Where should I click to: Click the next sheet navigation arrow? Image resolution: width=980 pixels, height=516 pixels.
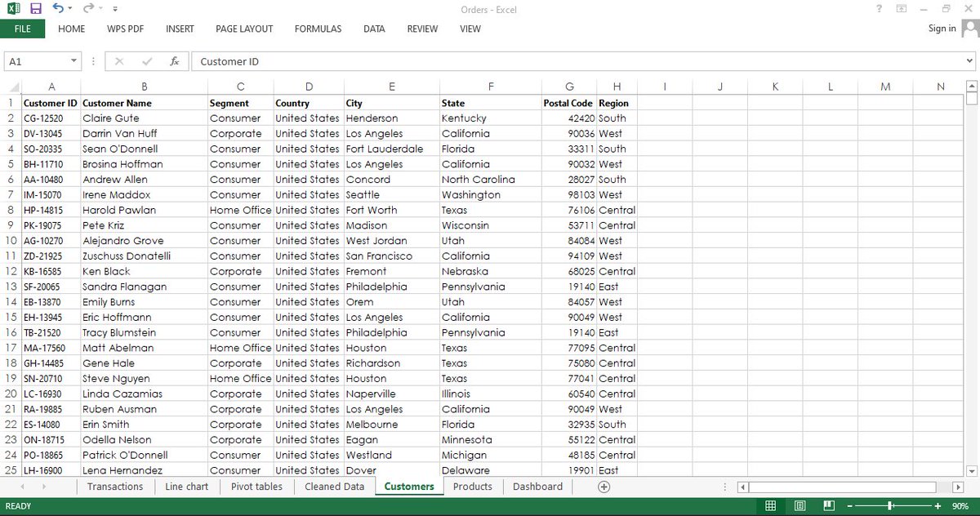coord(44,487)
